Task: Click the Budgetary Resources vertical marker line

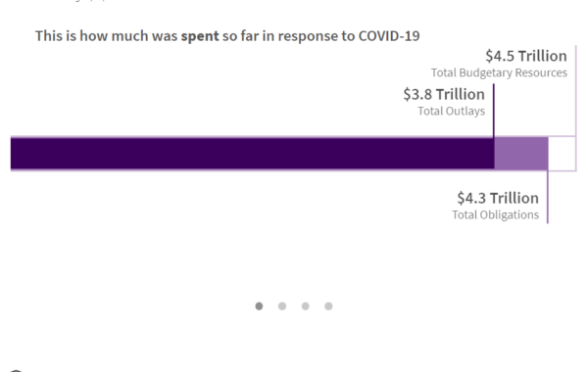Action: 575,91
